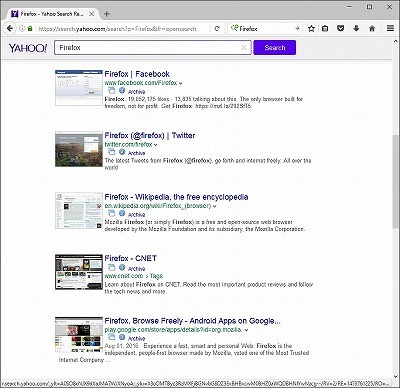Open Firefox. Browse Freely Android Apps link

click(192, 321)
